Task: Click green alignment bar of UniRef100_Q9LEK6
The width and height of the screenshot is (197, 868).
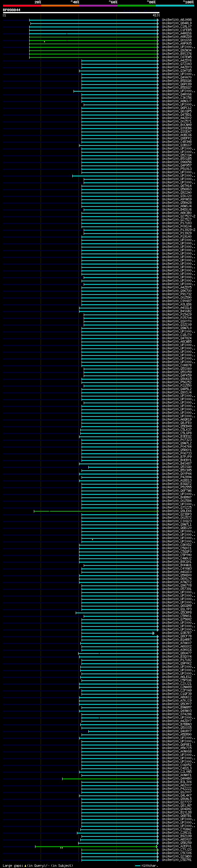Action: pyautogui.click(x=96, y=511)
